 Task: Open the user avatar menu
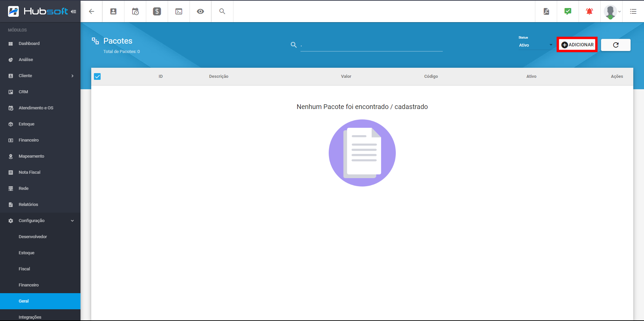pyautogui.click(x=611, y=12)
